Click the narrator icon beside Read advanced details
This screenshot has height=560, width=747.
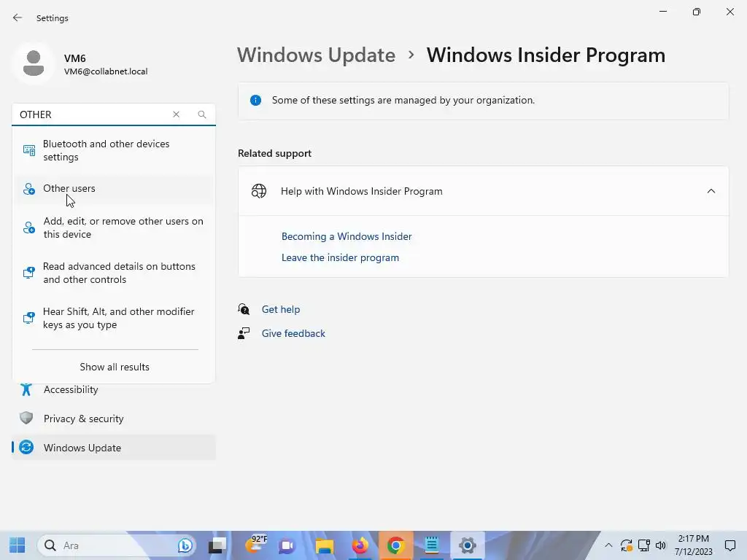click(29, 273)
